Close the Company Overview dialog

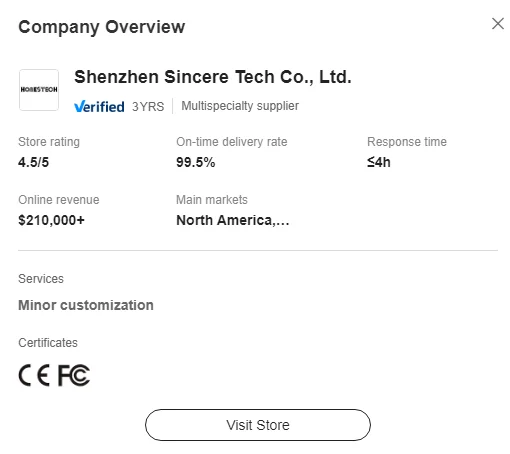point(498,24)
